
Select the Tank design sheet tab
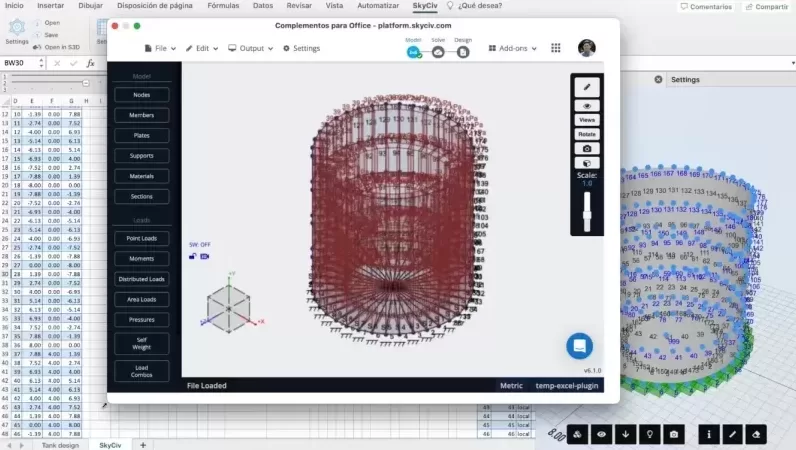click(x=60, y=445)
